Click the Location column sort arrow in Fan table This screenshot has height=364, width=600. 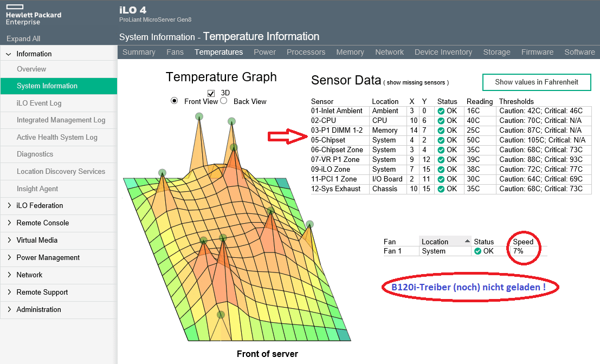pyautogui.click(x=467, y=241)
